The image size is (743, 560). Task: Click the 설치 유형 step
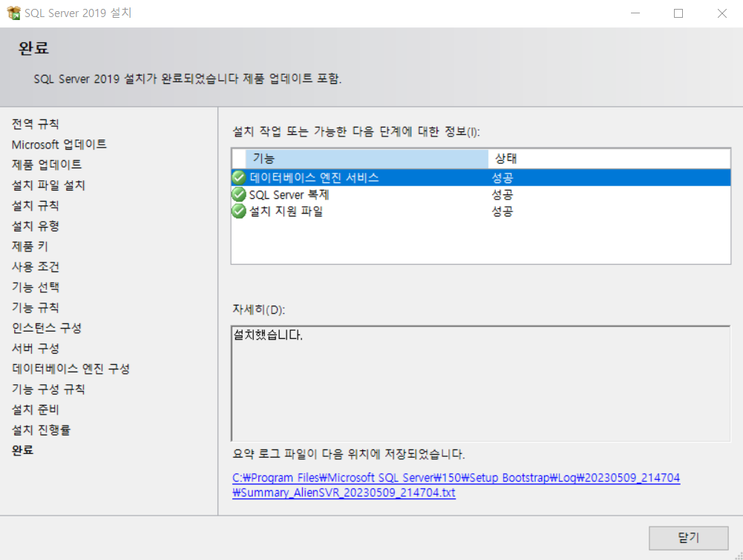click(x=36, y=225)
